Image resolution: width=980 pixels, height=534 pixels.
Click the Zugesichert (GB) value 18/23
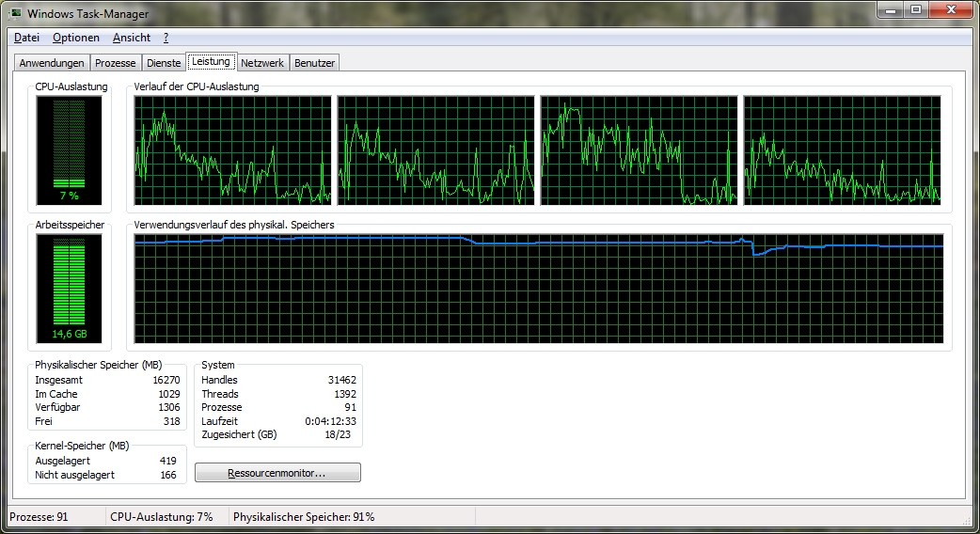point(338,434)
